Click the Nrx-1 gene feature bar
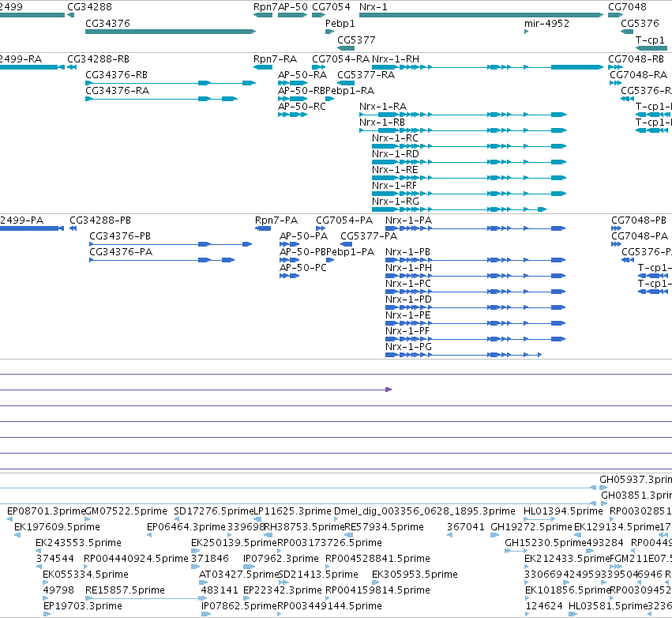Viewport: 672px width, 618px height. [x=481, y=15]
